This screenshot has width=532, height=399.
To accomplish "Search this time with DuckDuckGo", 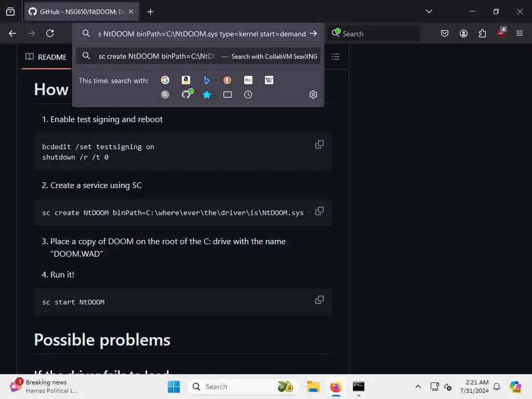I will point(228,80).
